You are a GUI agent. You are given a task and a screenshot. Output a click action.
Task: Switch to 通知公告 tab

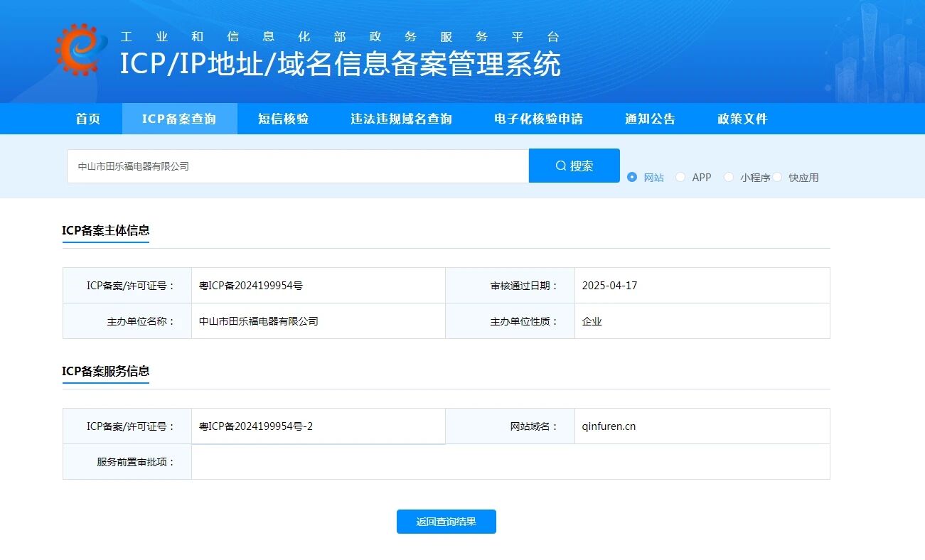click(650, 119)
